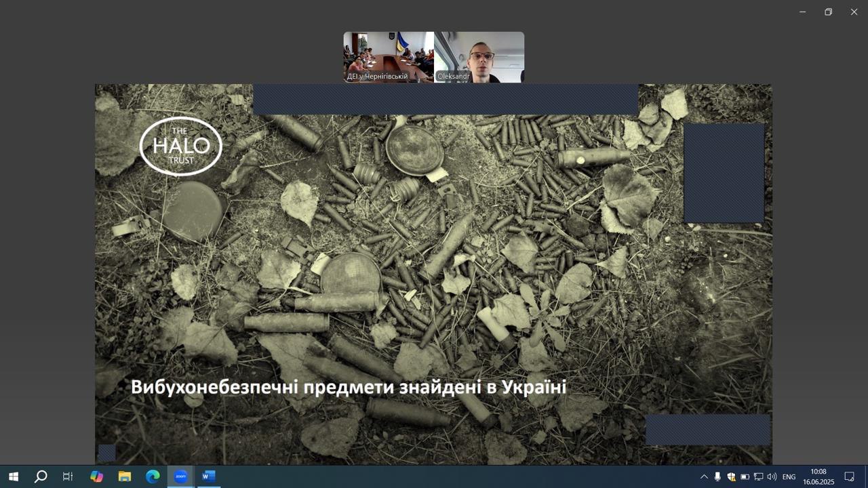
Task: Open the Windows Start menu
Action: point(14,476)
